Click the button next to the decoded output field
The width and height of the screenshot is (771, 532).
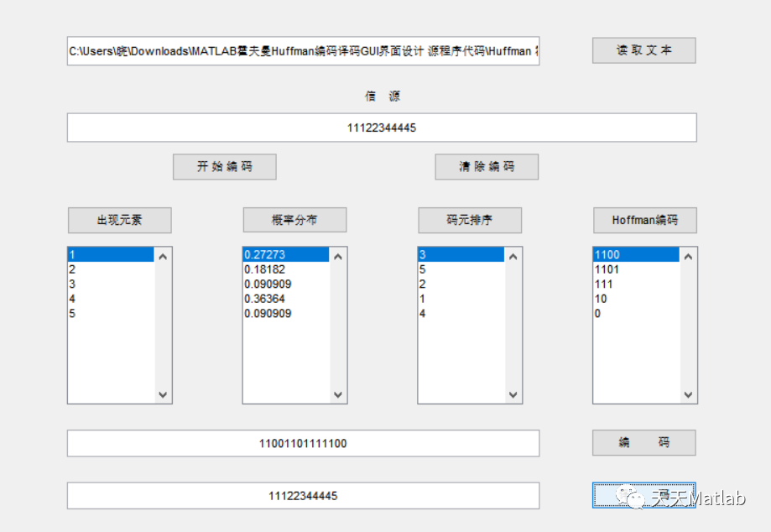pyautogui.click(x=643, y=495)
